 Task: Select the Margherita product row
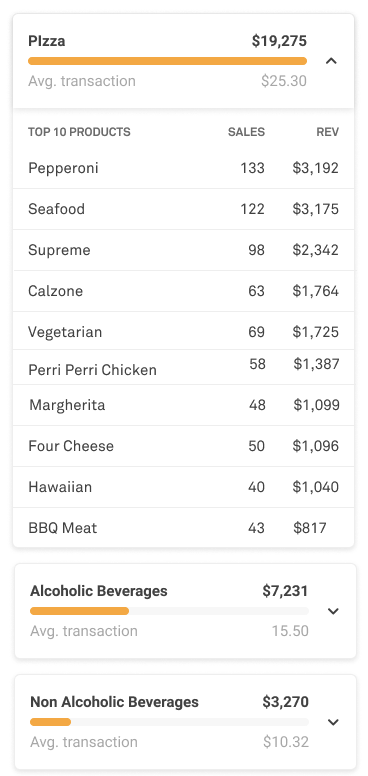(x=184, y=405)
